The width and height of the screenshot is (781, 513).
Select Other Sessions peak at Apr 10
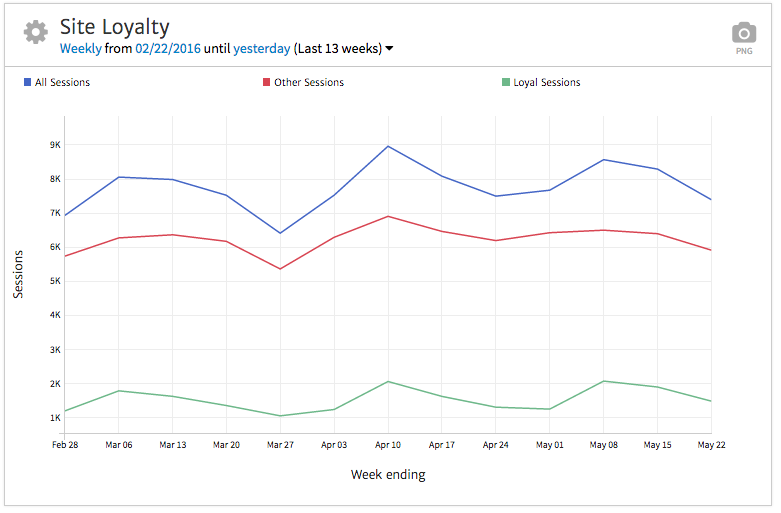(x=388, y=216)
